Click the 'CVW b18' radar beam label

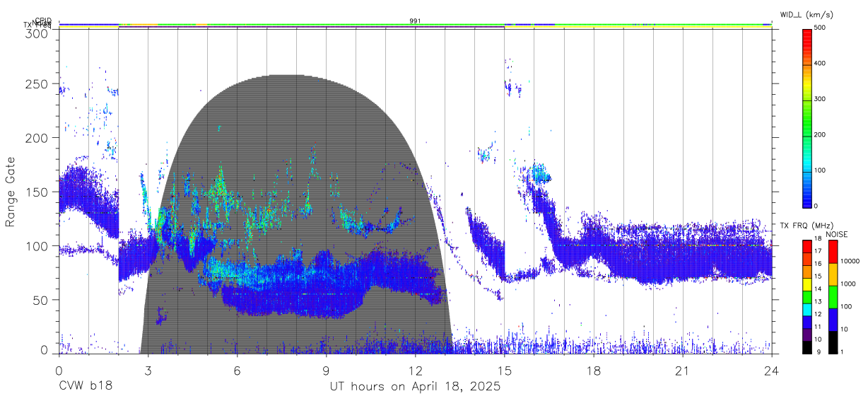pyautogui.click(x=86, y=387)
